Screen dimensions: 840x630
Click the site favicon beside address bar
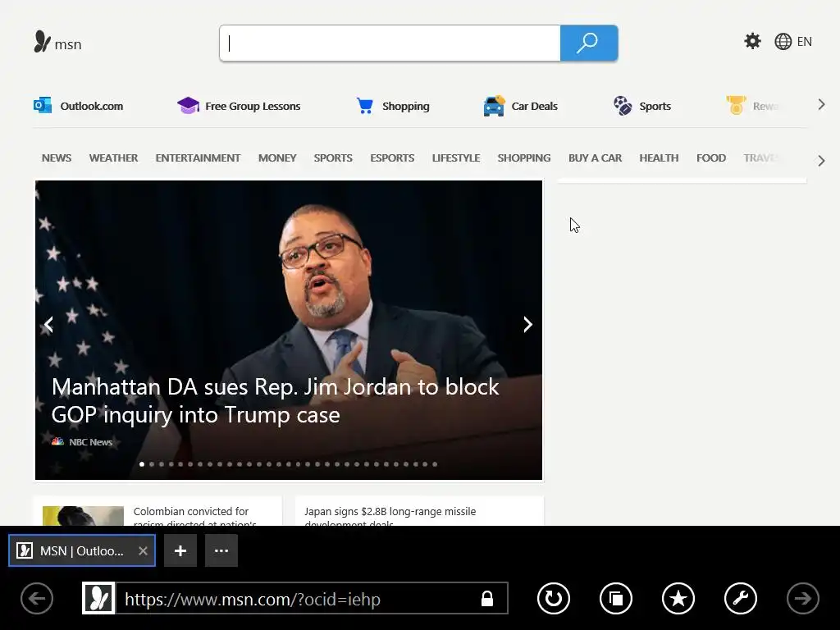click(x=98, y=598)
